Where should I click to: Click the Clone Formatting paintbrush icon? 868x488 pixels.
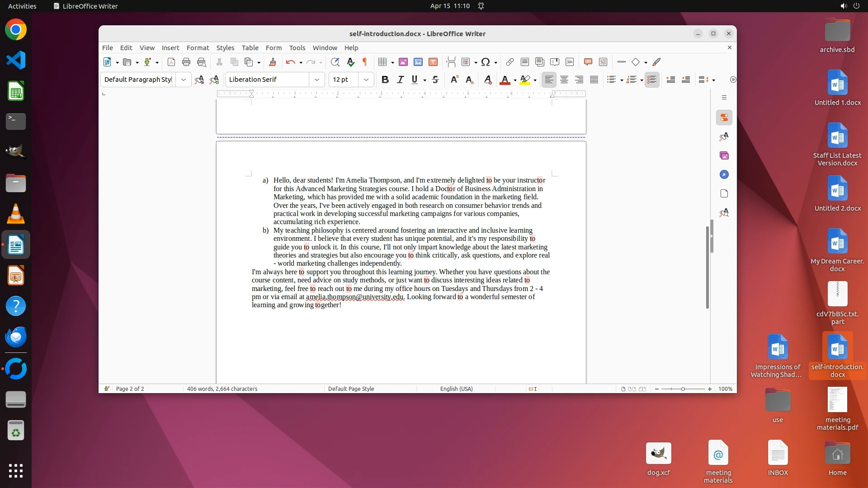pos(272,62)
